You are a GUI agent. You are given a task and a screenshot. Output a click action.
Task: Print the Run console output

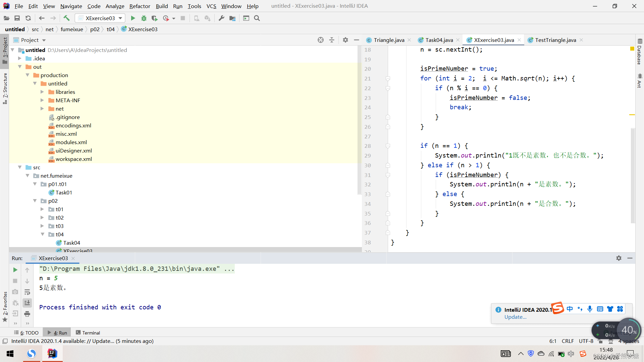(x=27, y=314)
